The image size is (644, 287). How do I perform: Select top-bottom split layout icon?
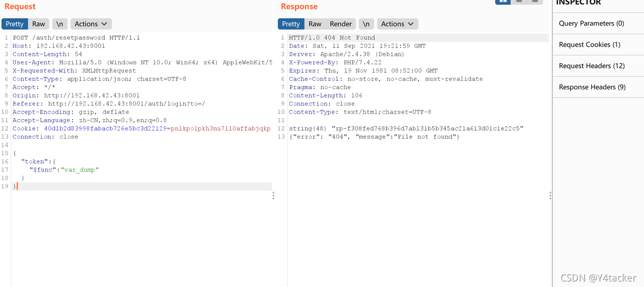pos(519,2)
